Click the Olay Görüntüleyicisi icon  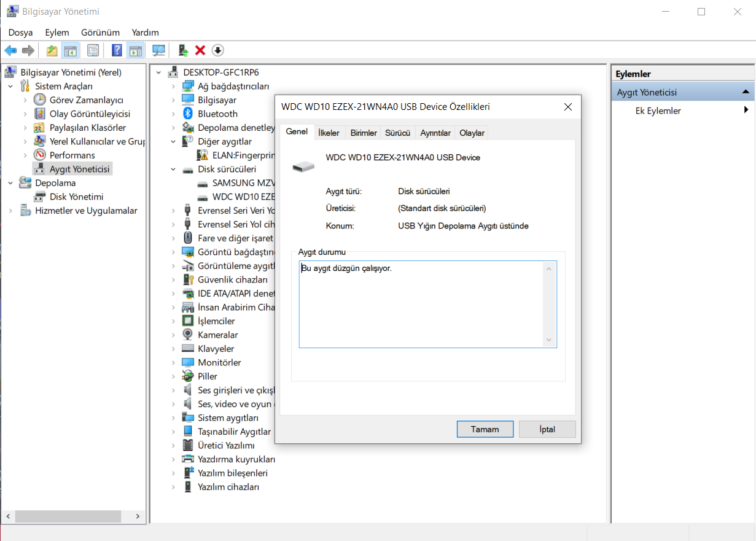click(x=40, y=114)
